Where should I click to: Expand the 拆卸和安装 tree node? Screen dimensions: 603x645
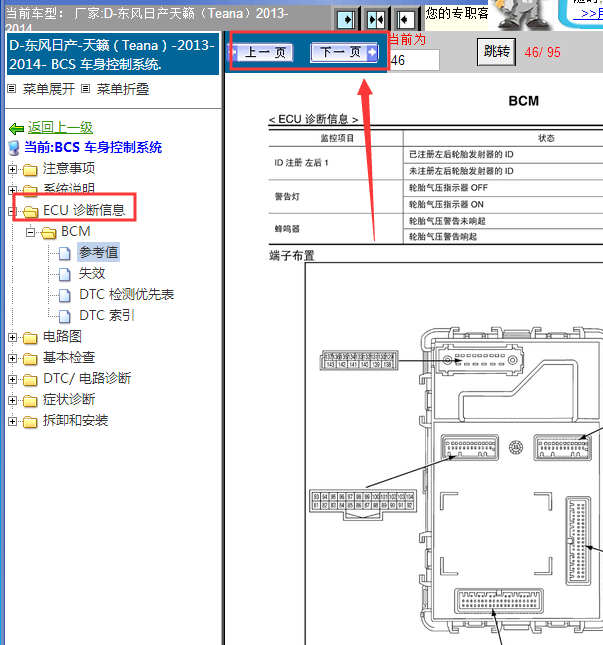tap(12, 421)
